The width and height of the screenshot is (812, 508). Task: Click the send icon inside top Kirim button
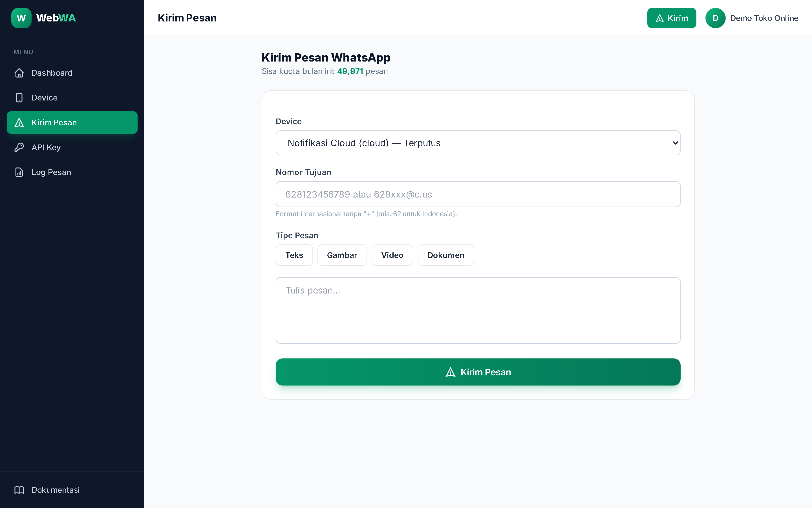pos(660,18)
